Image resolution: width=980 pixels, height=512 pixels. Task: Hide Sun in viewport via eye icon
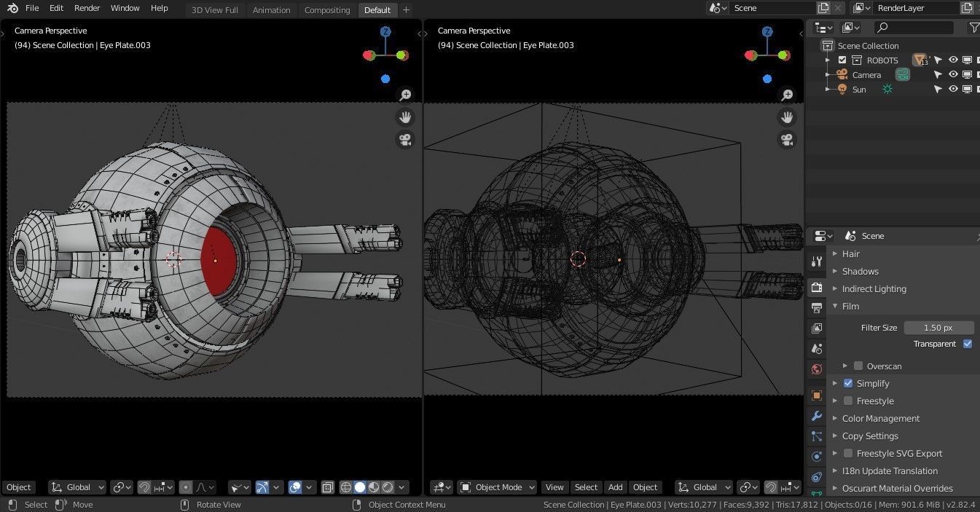(953, 89)
